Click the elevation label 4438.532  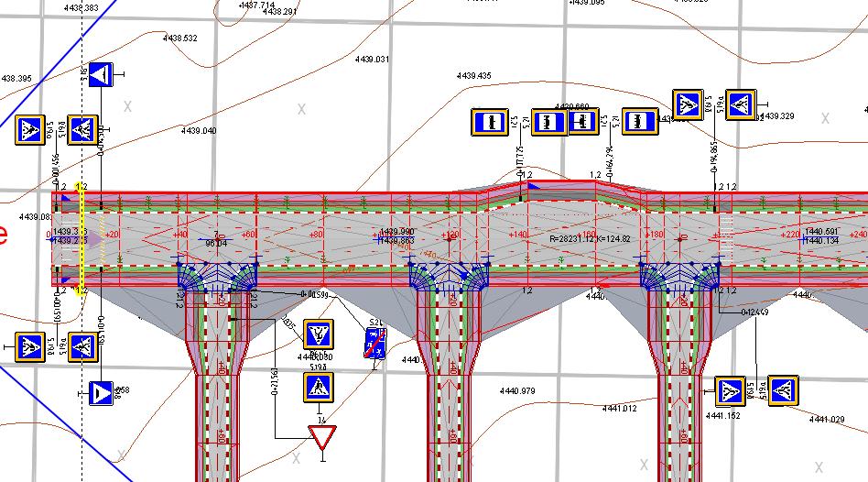[179, 38]
